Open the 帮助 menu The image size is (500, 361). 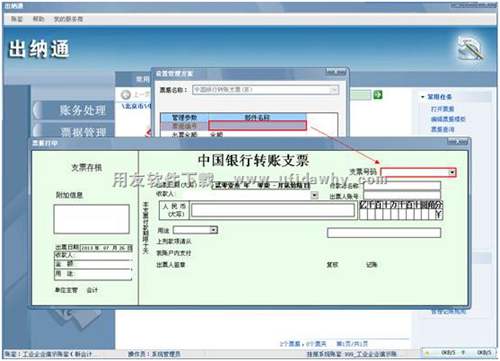point(38,19)
